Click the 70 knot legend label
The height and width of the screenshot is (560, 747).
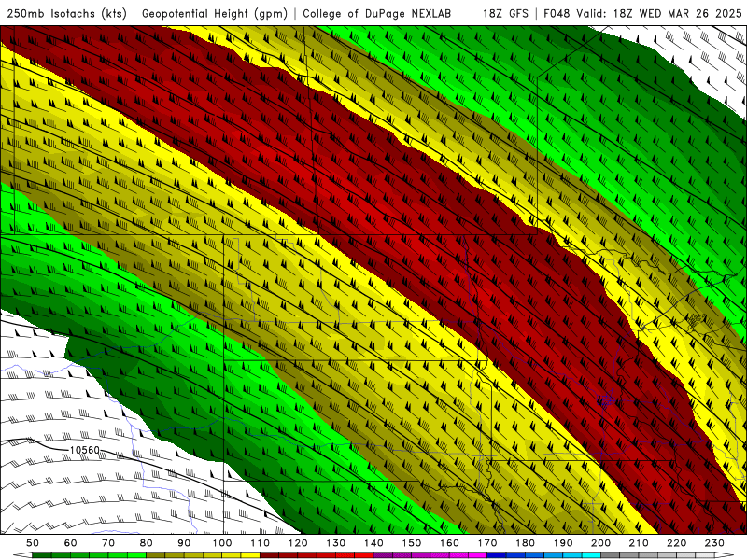click(108, 543)
